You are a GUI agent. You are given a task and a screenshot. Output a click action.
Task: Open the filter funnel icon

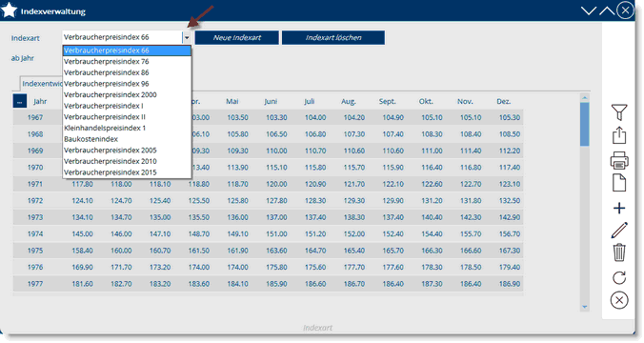click(x=619, y=112)
